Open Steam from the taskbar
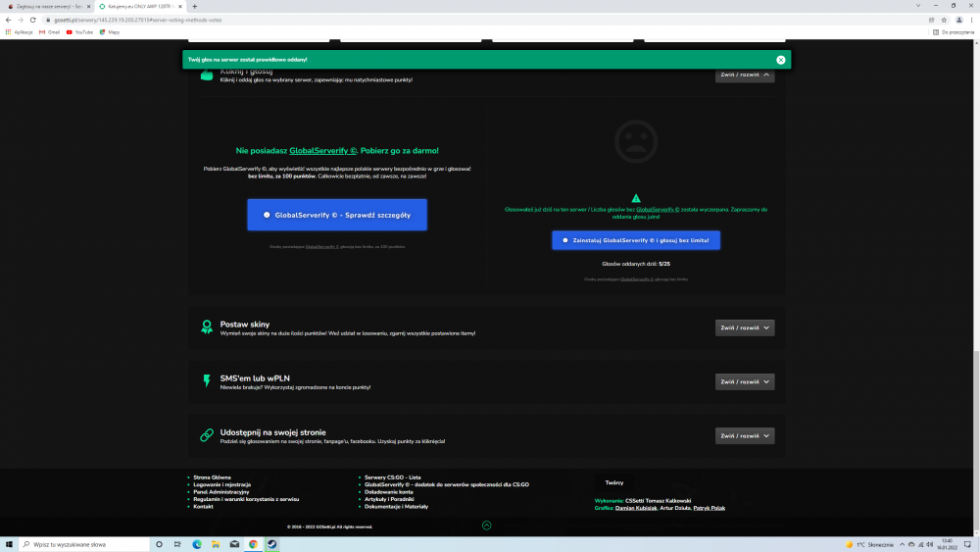 coord(271,544)
